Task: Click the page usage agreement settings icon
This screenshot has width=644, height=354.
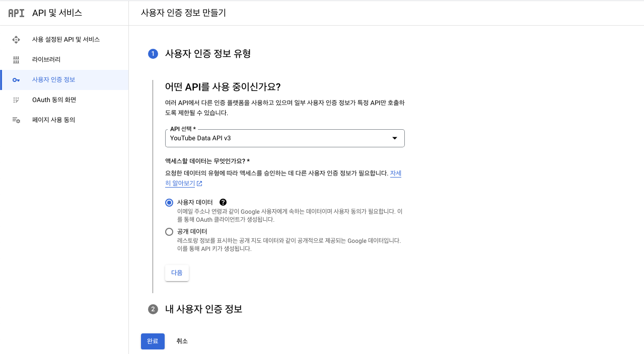Action: [x=16, y=120]
